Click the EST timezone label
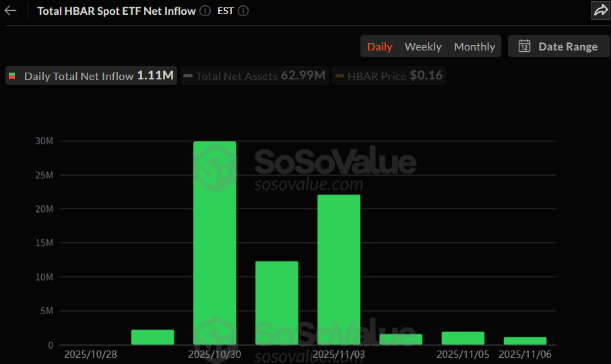Image resolution: width=611 pixels, height=364 pixels. 226,11
